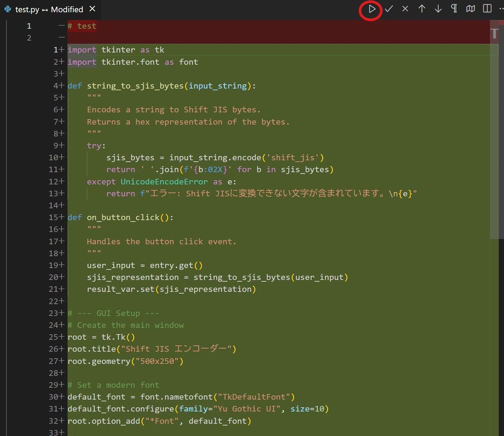Click default_font.configure Yu Gothic UI line

point(198,409)
